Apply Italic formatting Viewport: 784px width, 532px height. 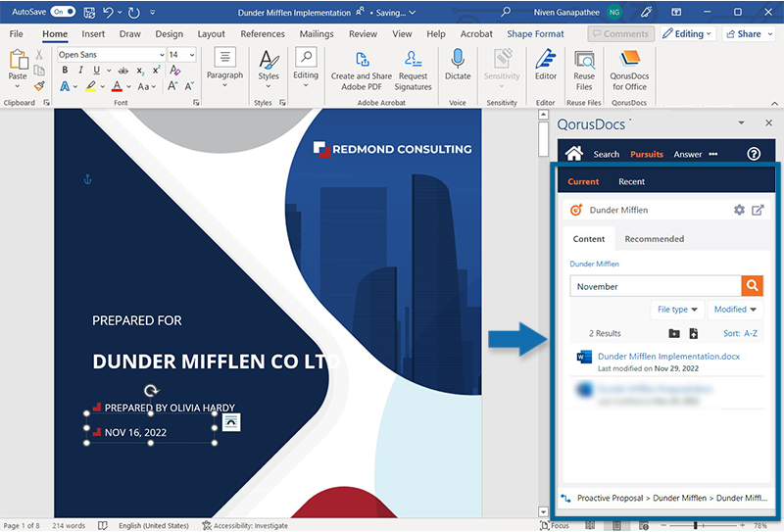pos(80,70)
